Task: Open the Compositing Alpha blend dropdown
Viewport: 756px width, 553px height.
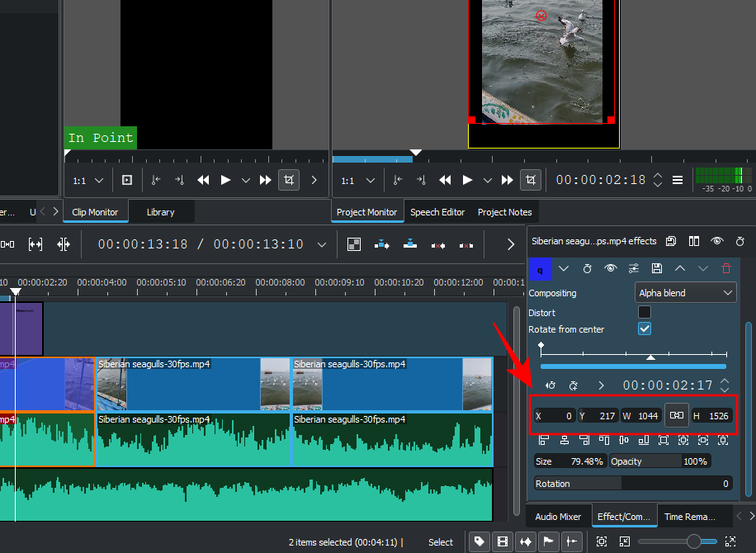Action: pyautogui.click(x=685, y=293)
